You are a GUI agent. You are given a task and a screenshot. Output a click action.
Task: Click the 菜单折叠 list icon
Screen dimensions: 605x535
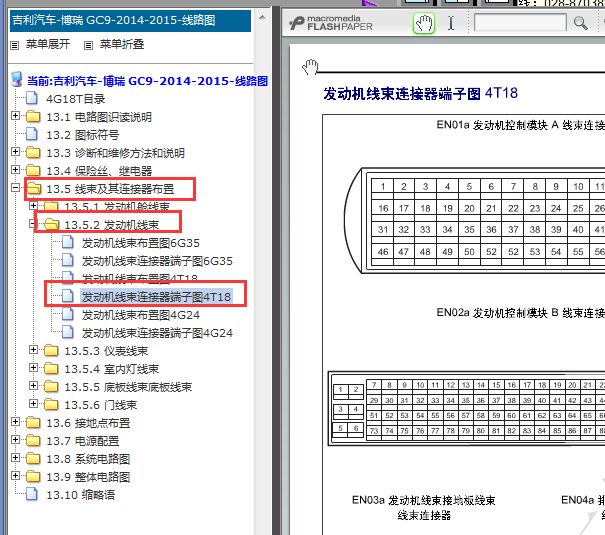[x=88, y=46]
